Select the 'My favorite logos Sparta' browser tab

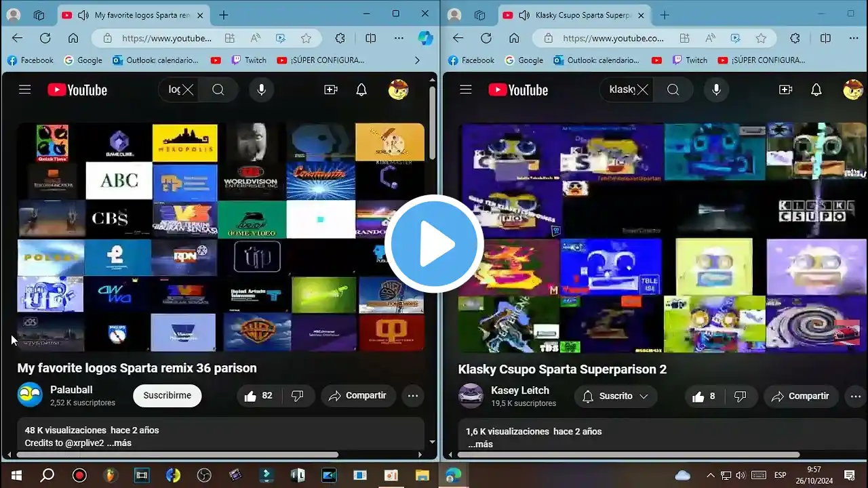(x=132, y=15)
